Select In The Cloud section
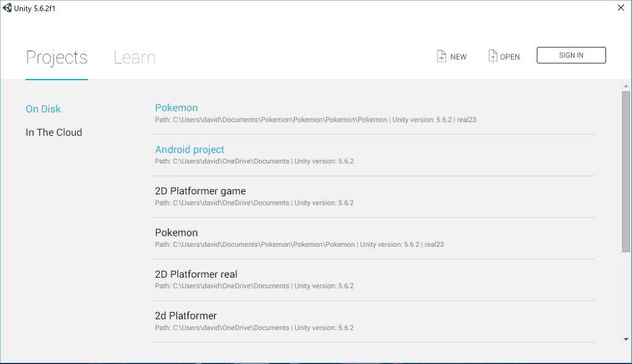Screen dimensions: 632x364 tap(54, 132)
